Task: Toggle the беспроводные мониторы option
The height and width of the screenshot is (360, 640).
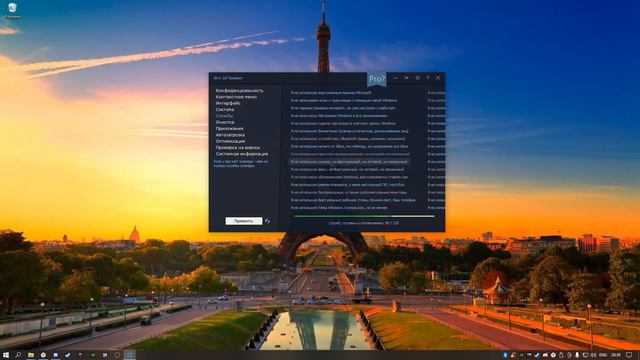Action: [x=348, y=192]
